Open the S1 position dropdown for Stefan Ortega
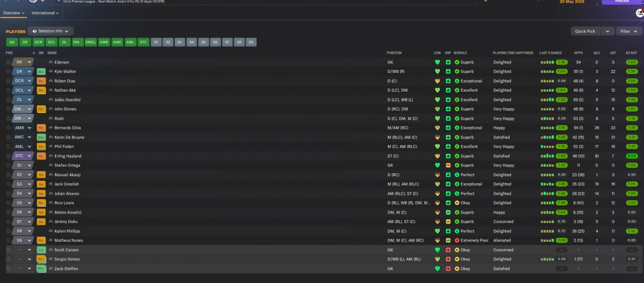The height and width of the screenshot is (283, 644). point(29,165)
